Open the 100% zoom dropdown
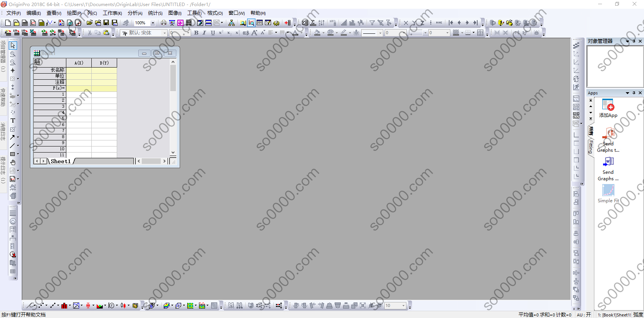Screen dimensions: 644x318 153,23
